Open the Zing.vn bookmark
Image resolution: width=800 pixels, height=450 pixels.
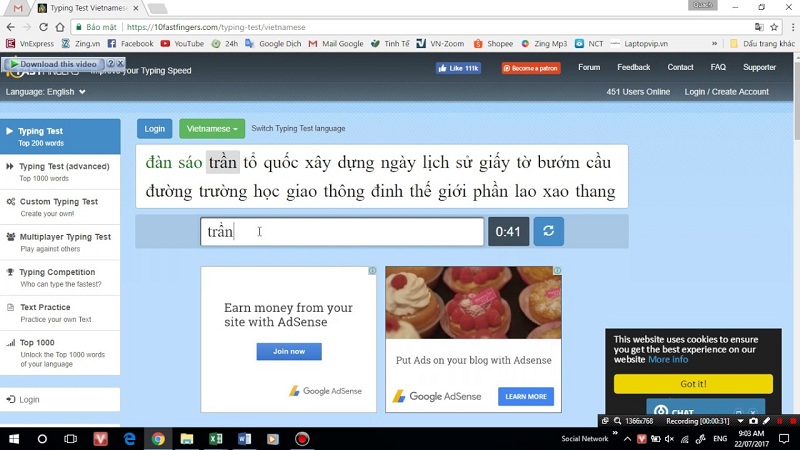[81, 44]
